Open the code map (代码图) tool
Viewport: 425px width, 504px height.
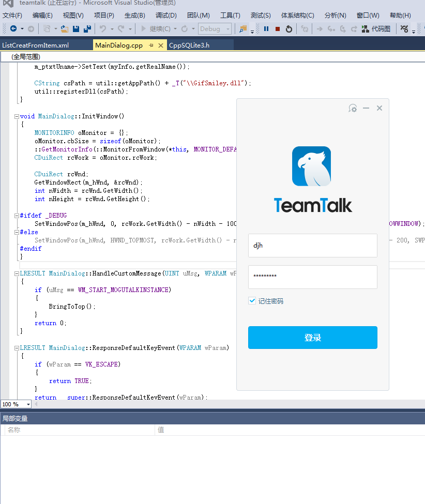[376, 29]
